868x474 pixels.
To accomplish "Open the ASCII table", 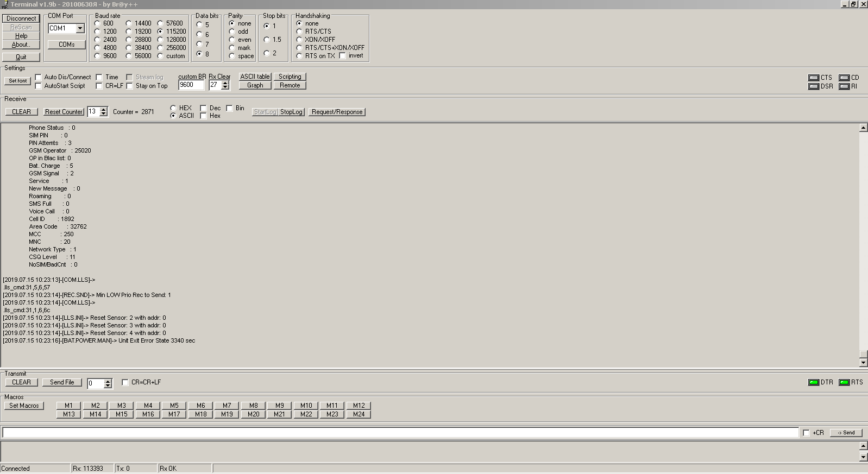I will [255, 77].
